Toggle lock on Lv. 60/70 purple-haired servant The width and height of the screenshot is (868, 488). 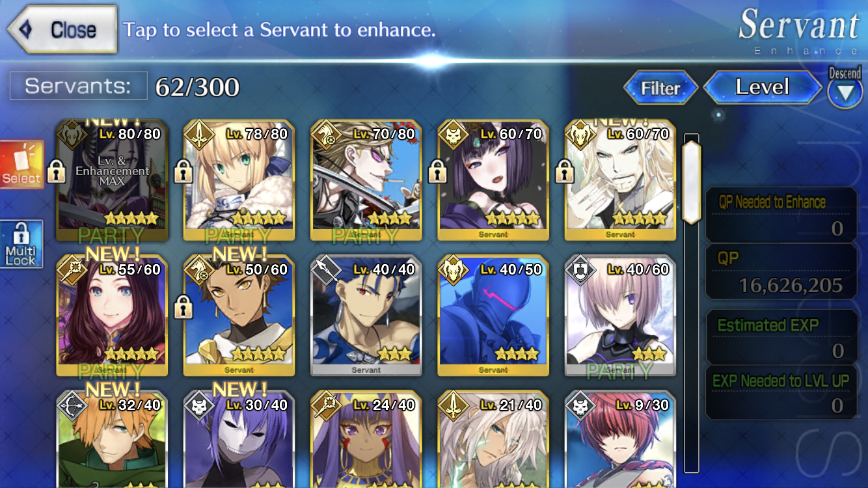pos(438,173)
